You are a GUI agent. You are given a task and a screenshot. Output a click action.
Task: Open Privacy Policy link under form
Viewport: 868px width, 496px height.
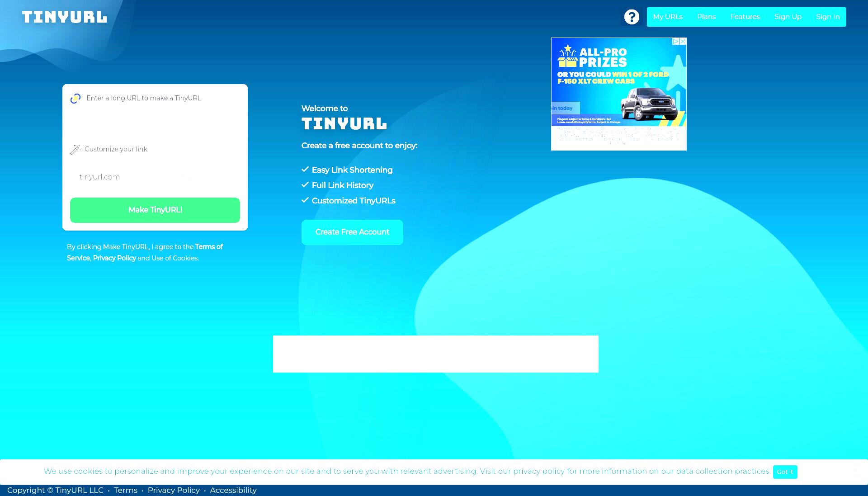pos(114,258)
